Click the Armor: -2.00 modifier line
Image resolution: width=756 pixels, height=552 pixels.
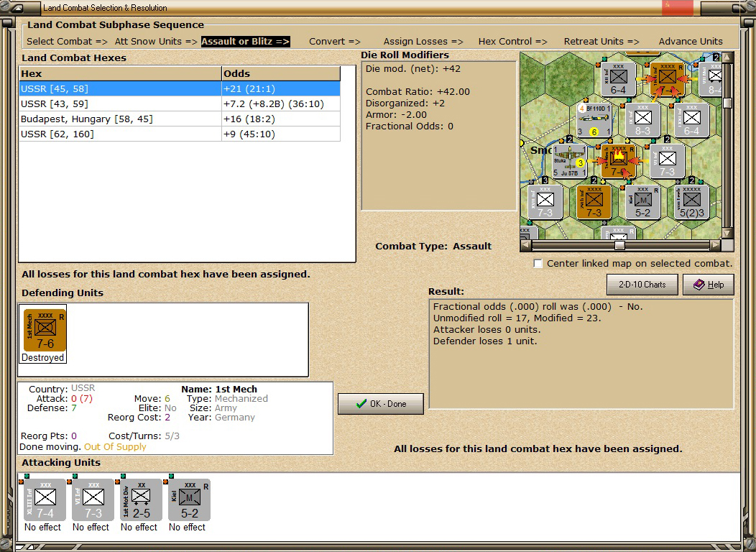click(396, 115)
